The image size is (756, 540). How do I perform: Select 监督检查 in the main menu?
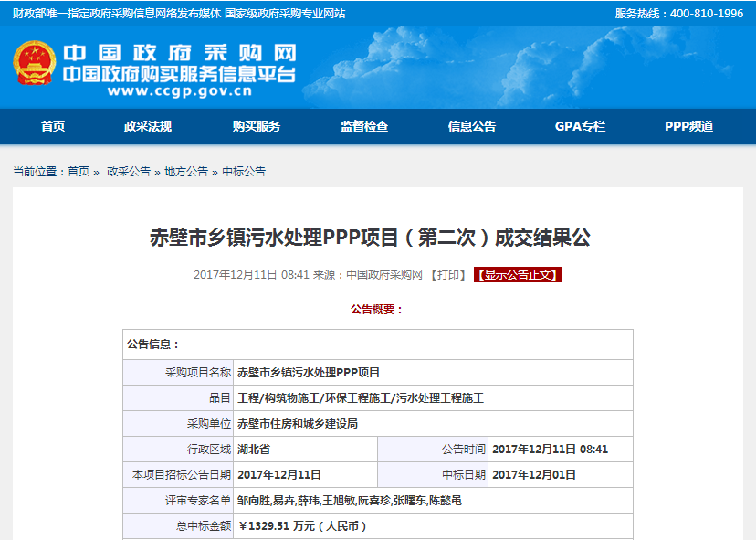(x=364, y=127)
